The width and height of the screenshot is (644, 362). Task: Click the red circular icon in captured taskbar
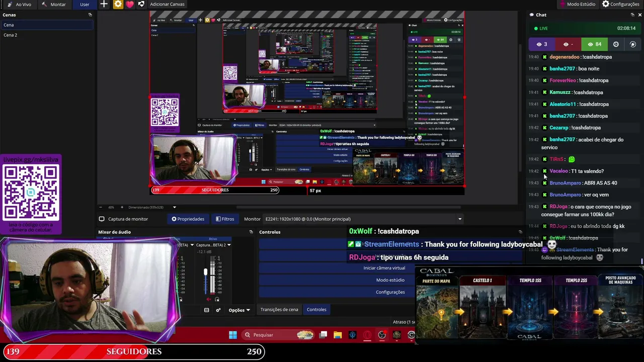367,335
